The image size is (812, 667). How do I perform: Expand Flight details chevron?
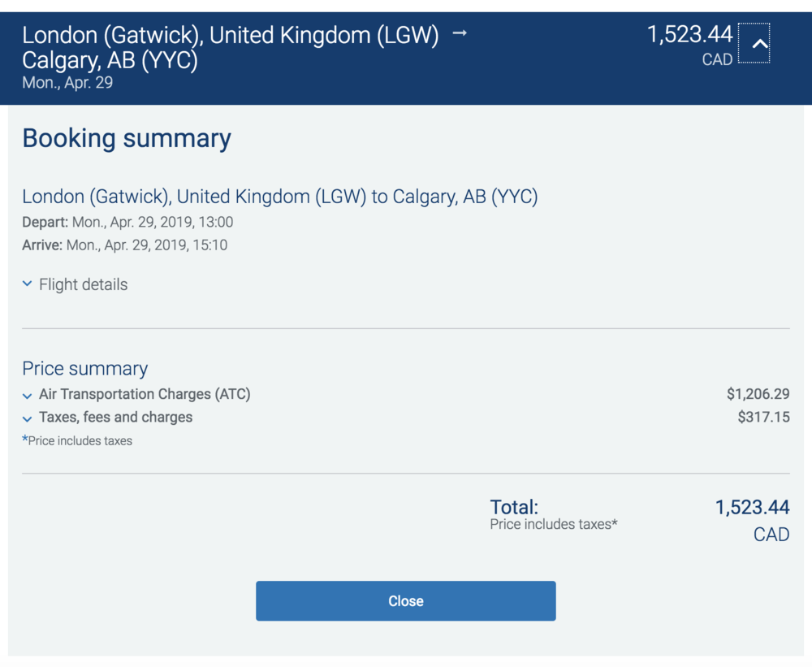28,284
